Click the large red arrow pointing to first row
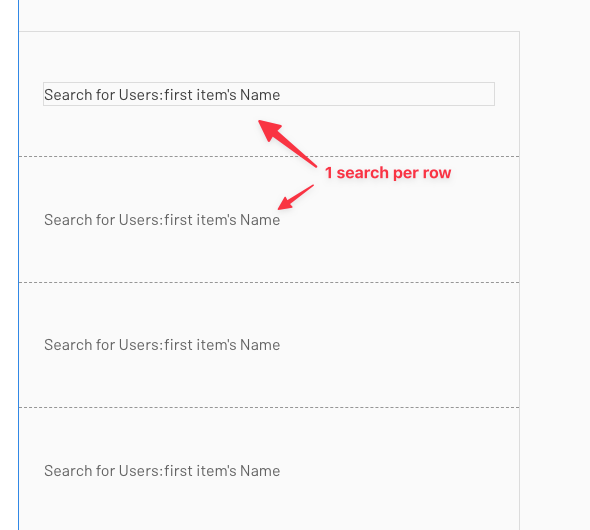Image resolution: width=590 pixels, height=530 pixels. point(287,143)
